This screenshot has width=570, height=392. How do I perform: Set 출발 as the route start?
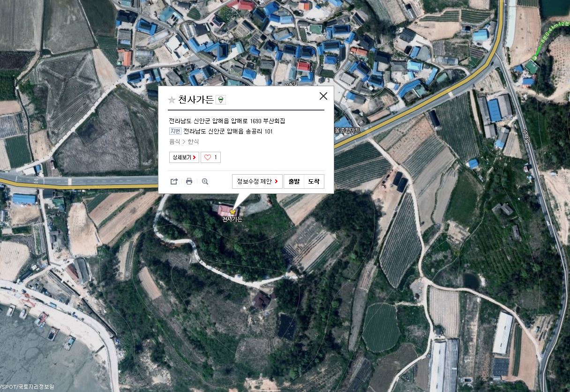294,181
